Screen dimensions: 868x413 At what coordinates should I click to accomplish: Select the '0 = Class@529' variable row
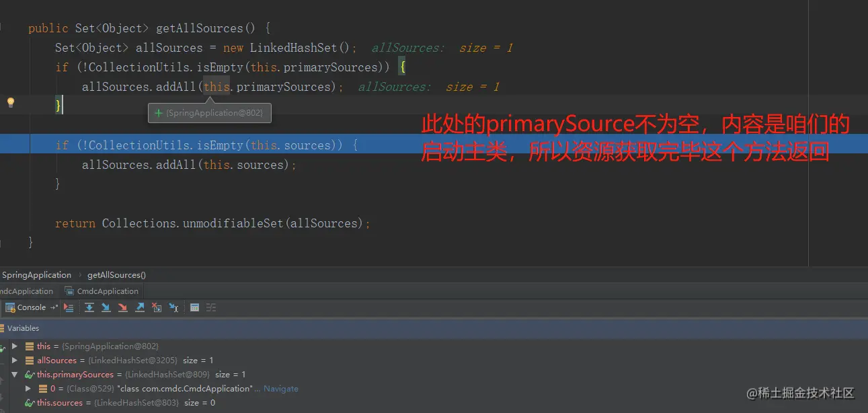tap(434, 389)
